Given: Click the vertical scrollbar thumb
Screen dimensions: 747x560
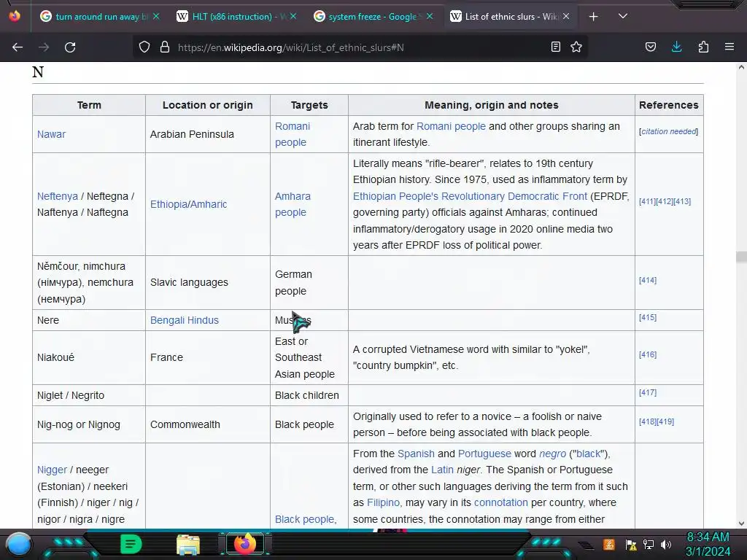Looking at the screenshot, I should pos(741,257).
